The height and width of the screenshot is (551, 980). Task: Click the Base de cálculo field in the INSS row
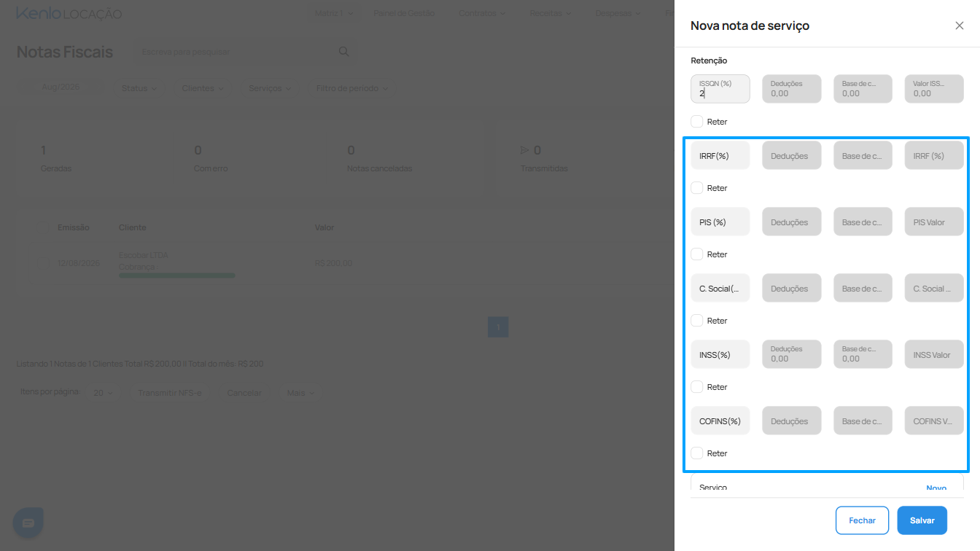[x=863, y=354]
